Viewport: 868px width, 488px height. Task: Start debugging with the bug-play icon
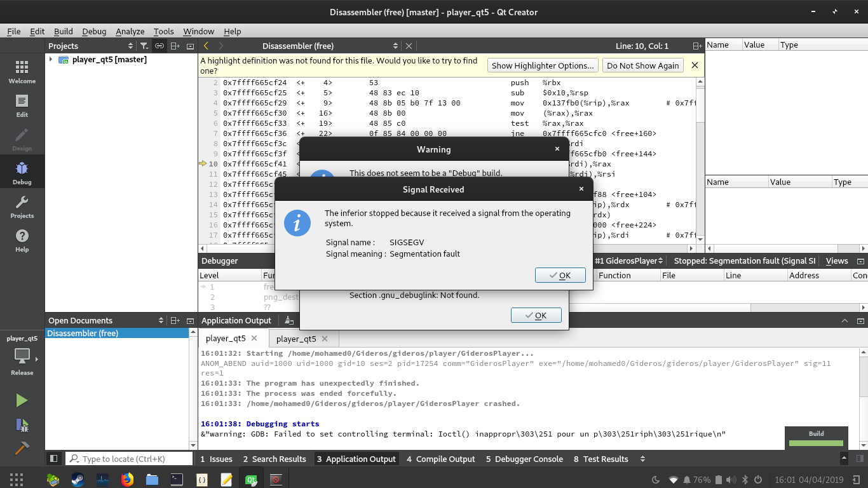22,424
